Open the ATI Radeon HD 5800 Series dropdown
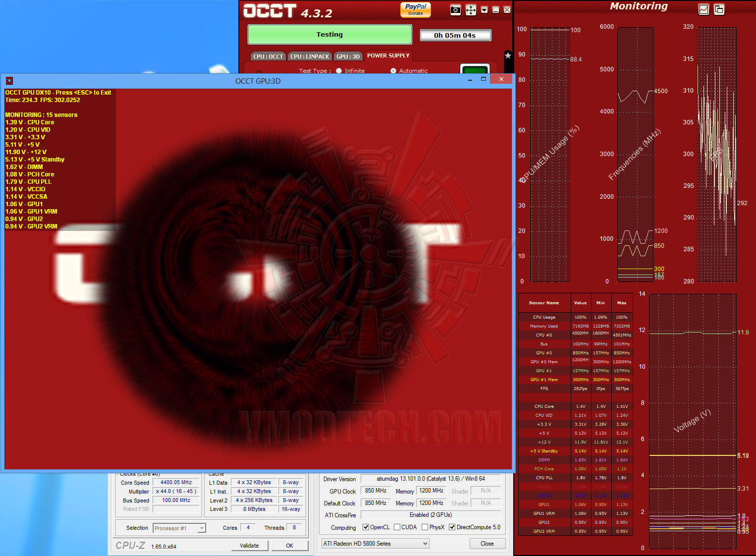 (x=375, y=544)
